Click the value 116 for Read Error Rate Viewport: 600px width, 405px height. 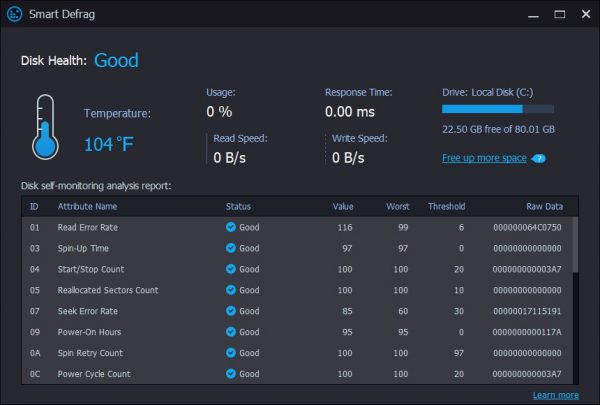[x=345, y=227]
